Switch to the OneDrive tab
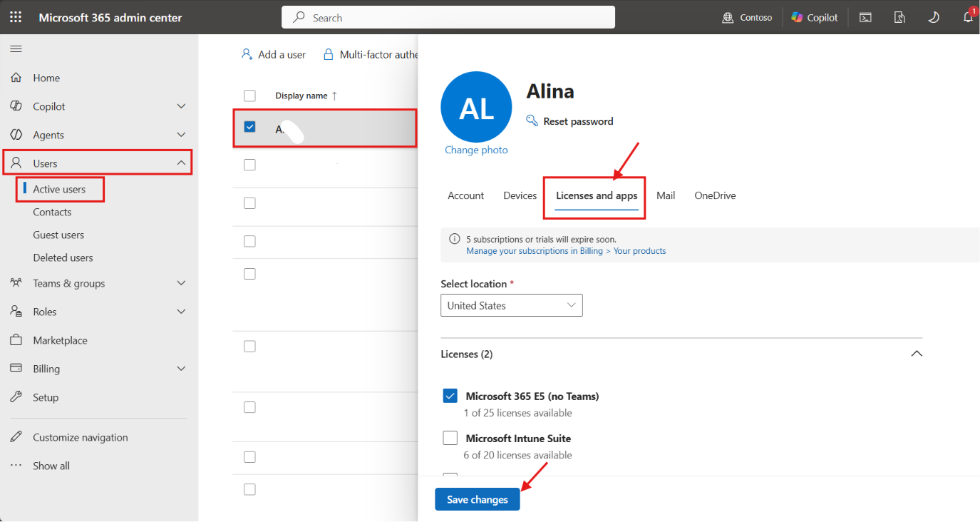Image resolution: width=980 pixels, height=522 pixels. 715,195
